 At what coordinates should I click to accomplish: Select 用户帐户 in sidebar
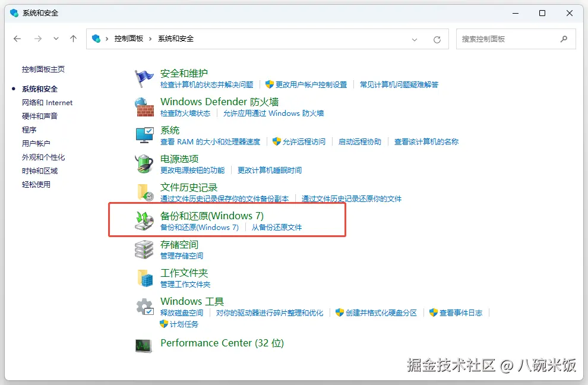(x=36, y=143)
